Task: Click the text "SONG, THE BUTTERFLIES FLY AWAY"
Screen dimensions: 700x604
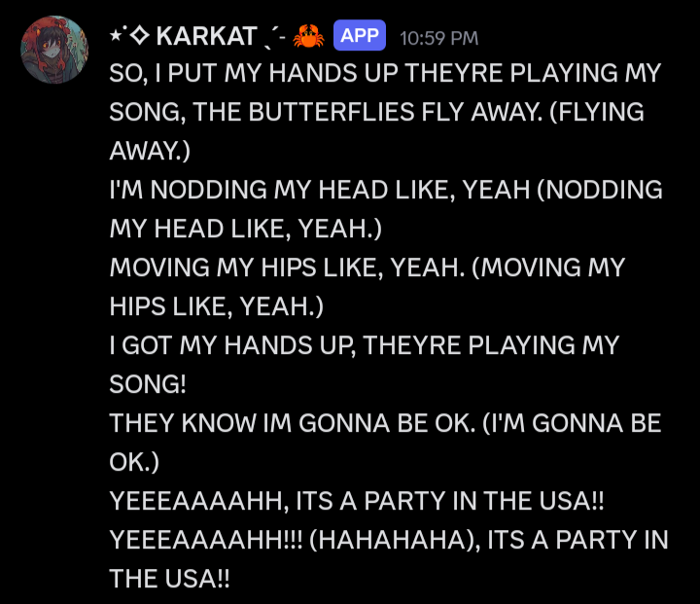Action: pyautogui.click(x=326, y=112)
